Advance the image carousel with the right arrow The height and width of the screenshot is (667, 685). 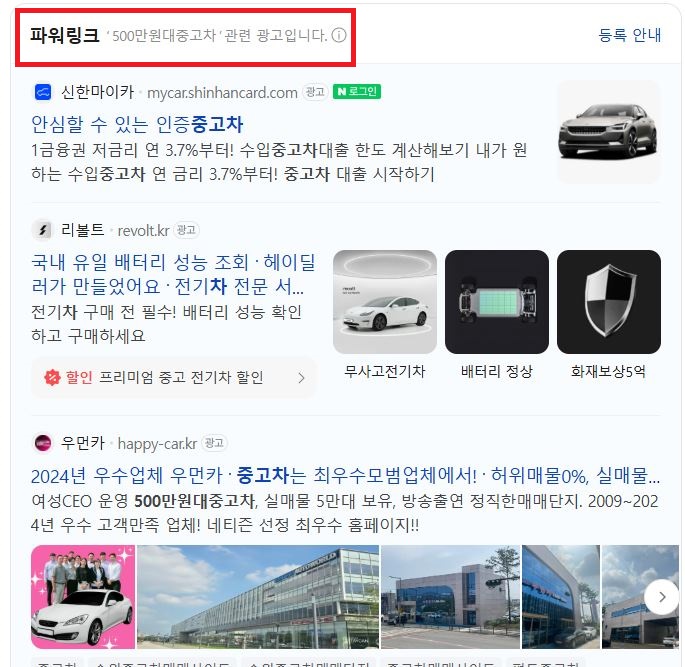click(662, 597)
